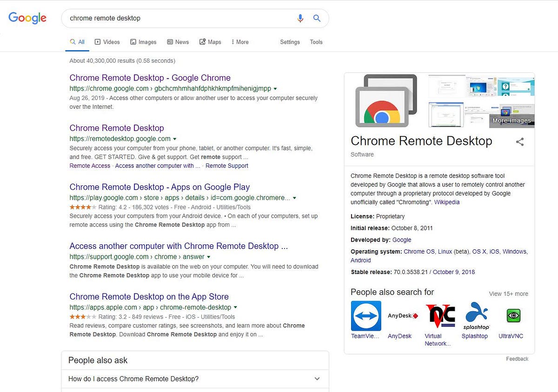Click 'View 15+ more' link
Screen dimensions: 558x392
[x=508, y=294]
